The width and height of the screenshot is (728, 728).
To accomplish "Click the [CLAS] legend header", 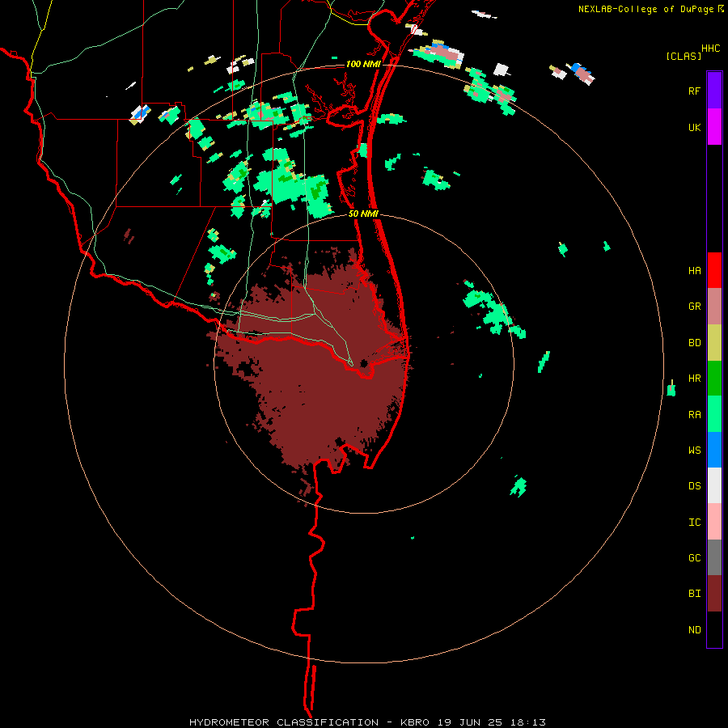I will tap(684, 57).
